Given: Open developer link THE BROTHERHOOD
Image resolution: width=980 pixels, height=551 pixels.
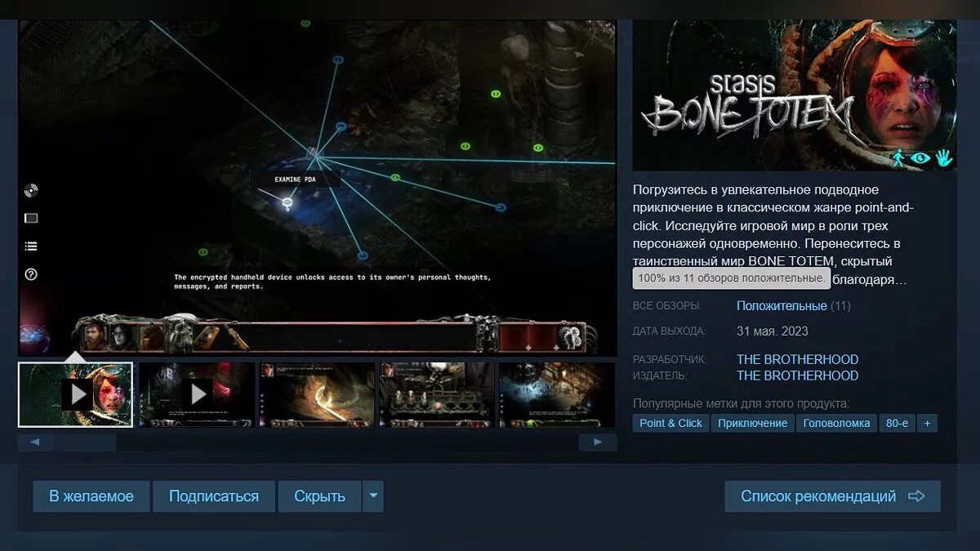Looking at the screenshot, I should [798, 359].
